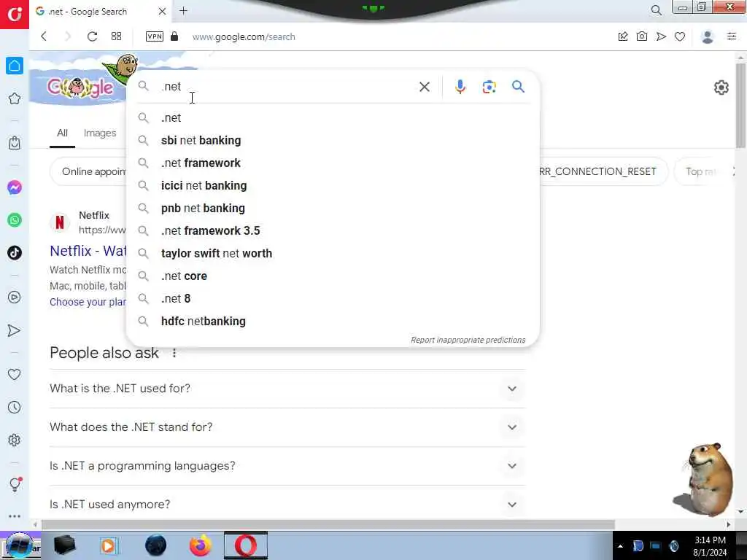Click ERR_CONNECTION_RESET filter chip

[603, 171]
